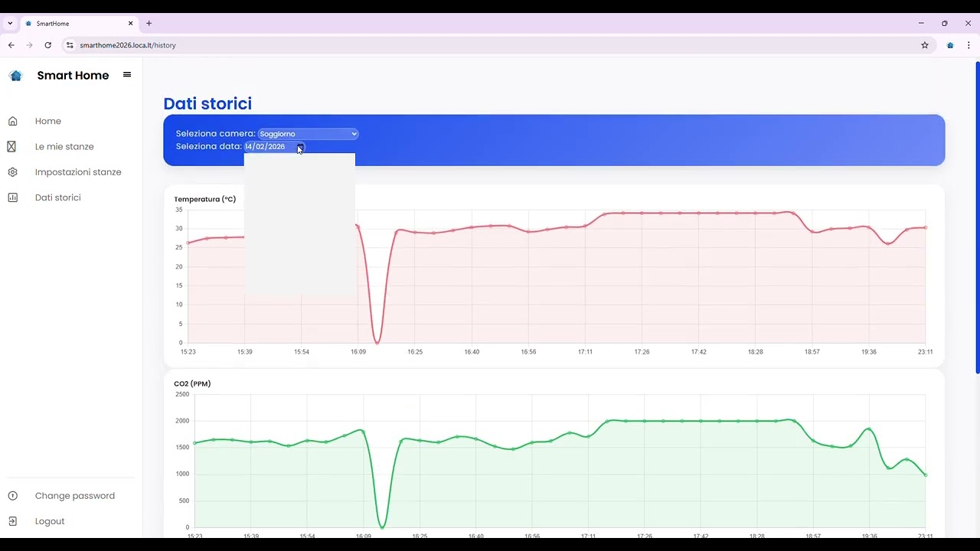Click the 2500 label on CO2 axis
The width and height of the screenshot is (980, 551).
(x=182, y=394)
